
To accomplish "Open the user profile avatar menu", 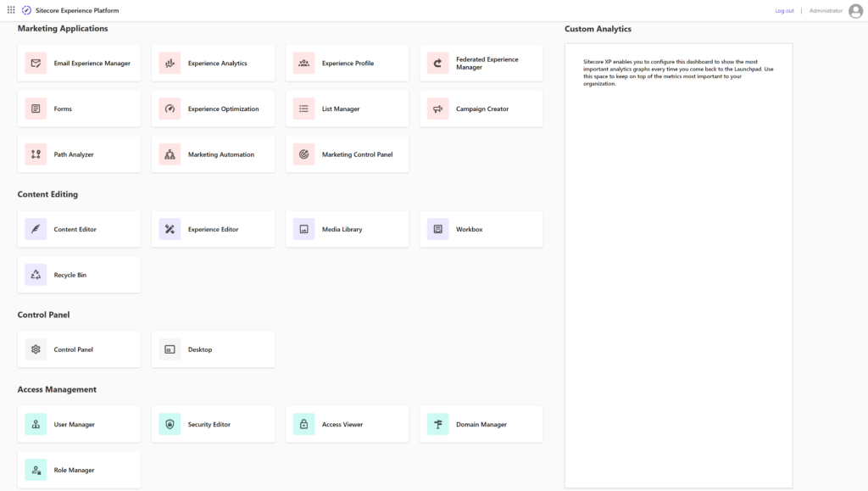I will pyautogui.click(x=854, y=10).
